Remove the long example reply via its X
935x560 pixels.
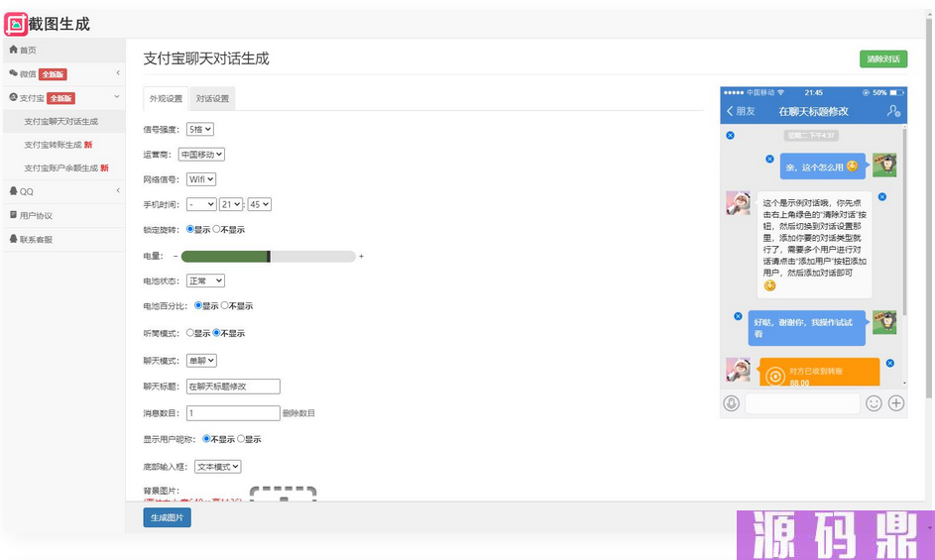[x=881, y=197]
